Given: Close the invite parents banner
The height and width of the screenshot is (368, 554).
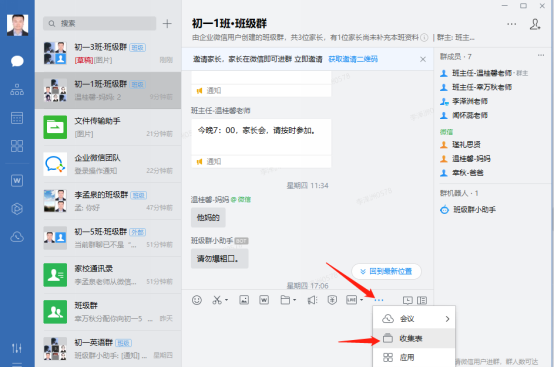Looking at the screenshot, I should coord(423,59).
